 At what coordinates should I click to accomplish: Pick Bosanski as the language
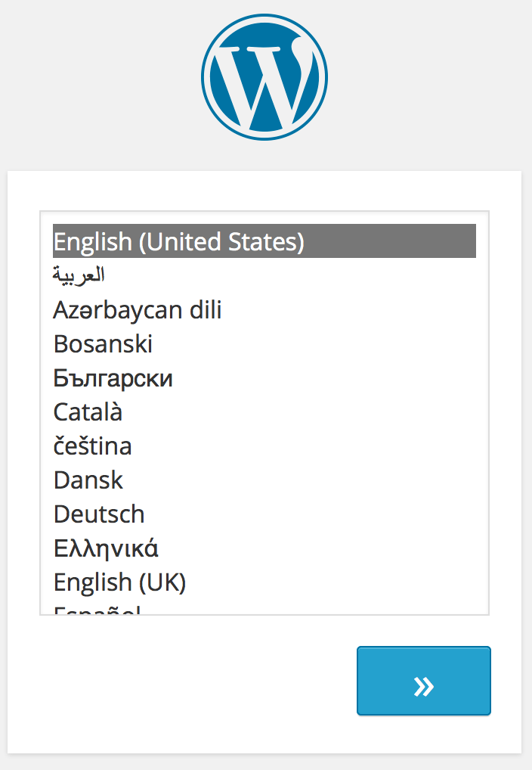[104, 344]
